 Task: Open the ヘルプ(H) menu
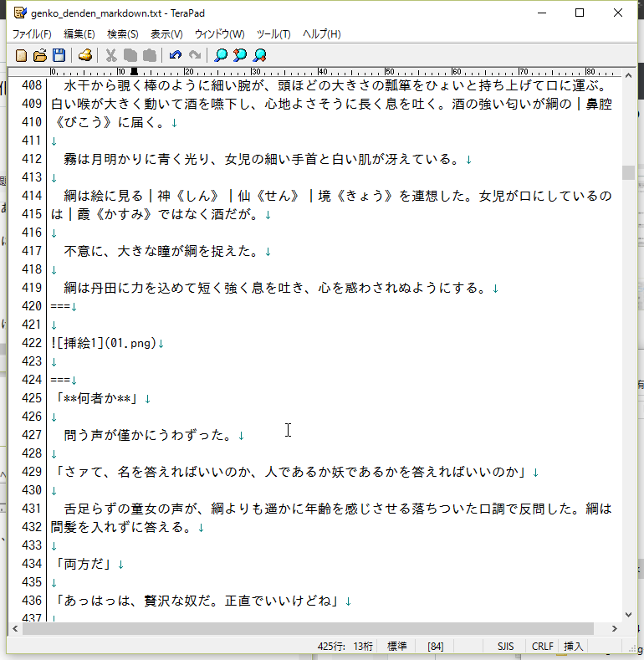coord(321,34)
